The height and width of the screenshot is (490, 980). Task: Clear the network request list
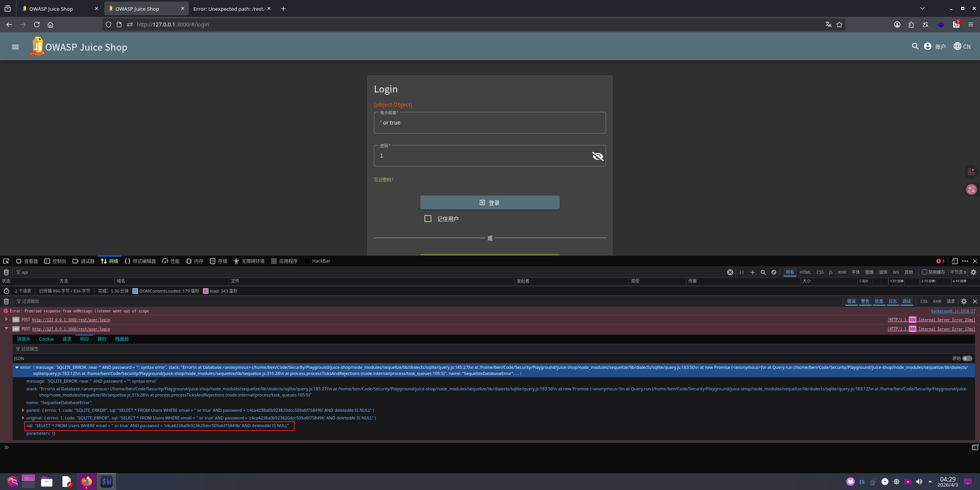click(x=6, y=272)
